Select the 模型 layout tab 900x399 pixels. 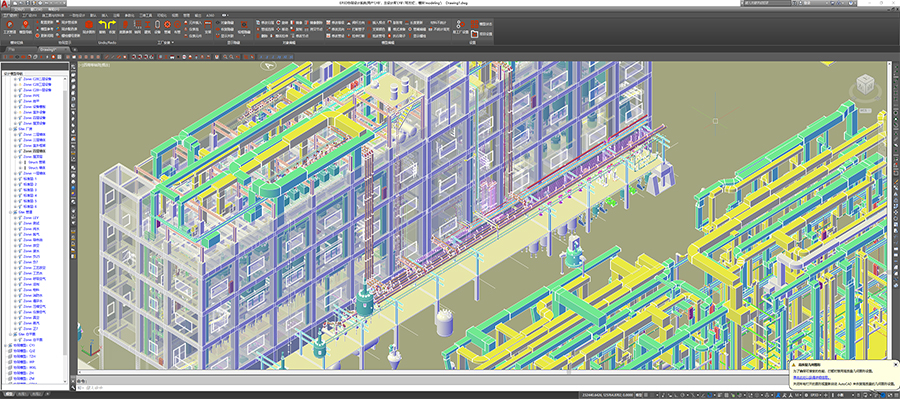point(8,394)
